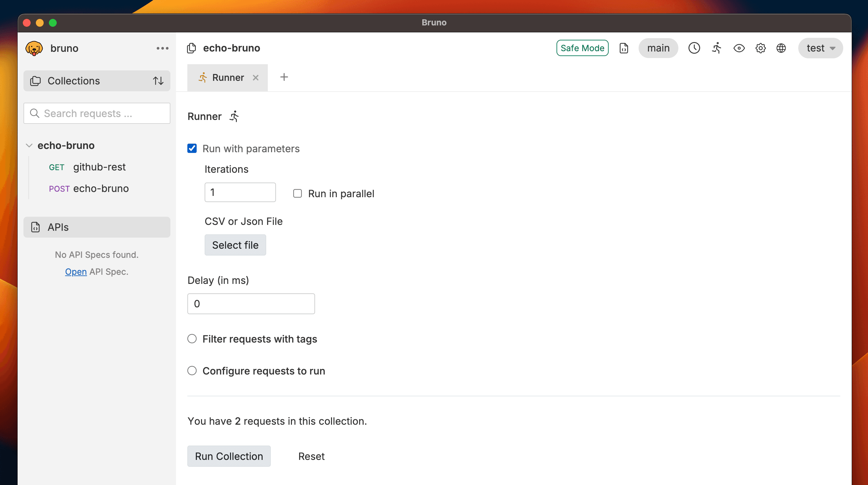Viewport: 868px width, 485px height.
Task: Open the three-dots menu beside bruno
Action: (x=162, y=48)
